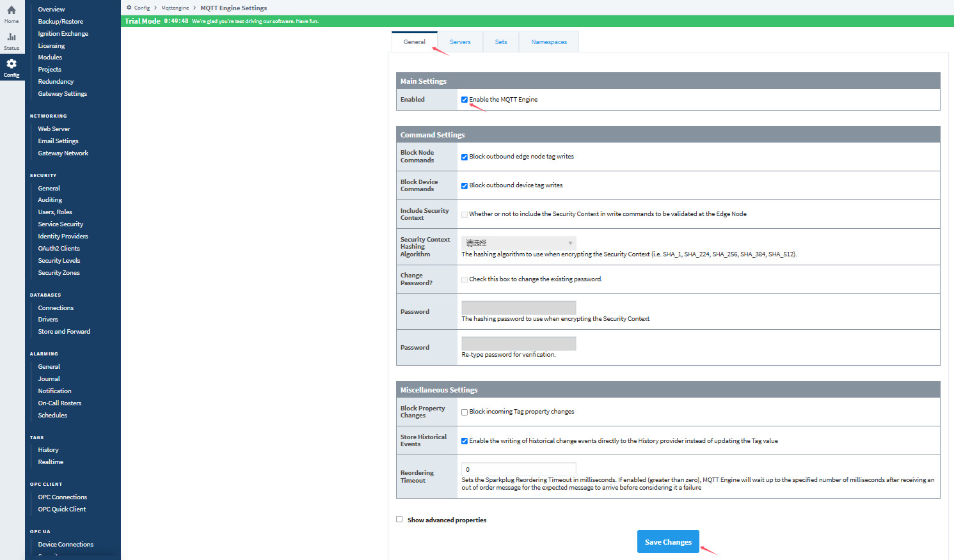Open Identity Providers page
Image resolution: width=954 pixels, height=560 pixels.
click(63, 237)
